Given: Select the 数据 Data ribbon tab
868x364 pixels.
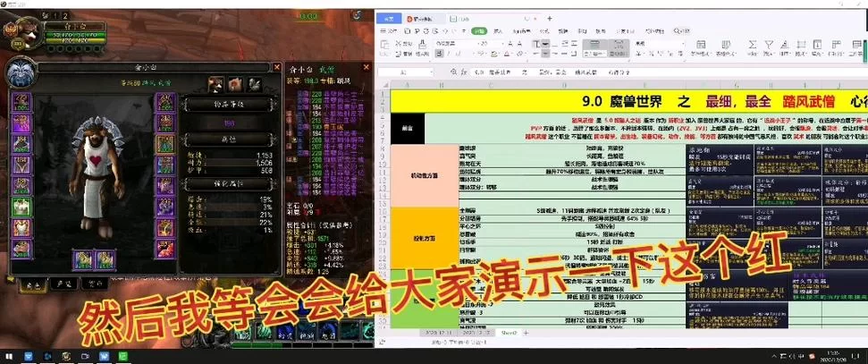Looking at the screenshot, I should coord(562,31).
